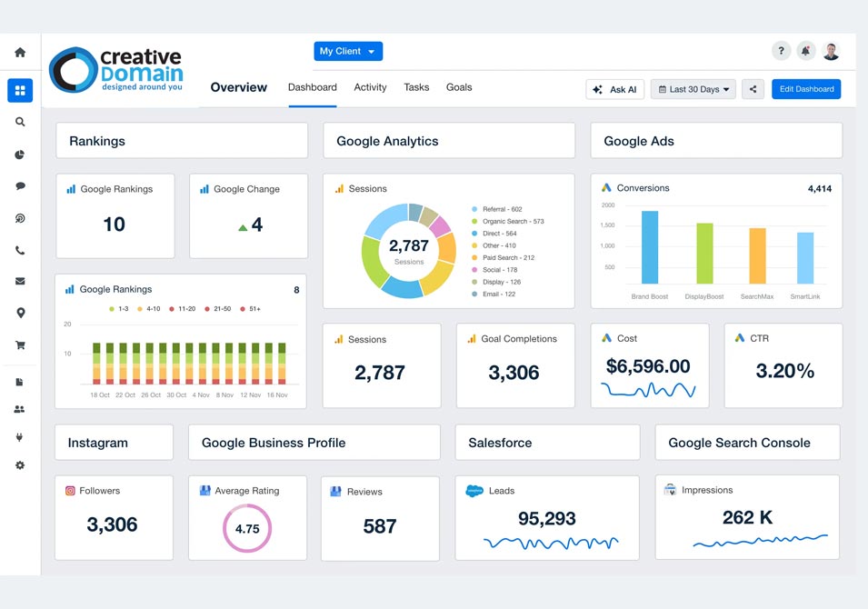Open the search magnifier icon in sidebar
The width and height of the screenshot is (868, 609).
(20, 122)
